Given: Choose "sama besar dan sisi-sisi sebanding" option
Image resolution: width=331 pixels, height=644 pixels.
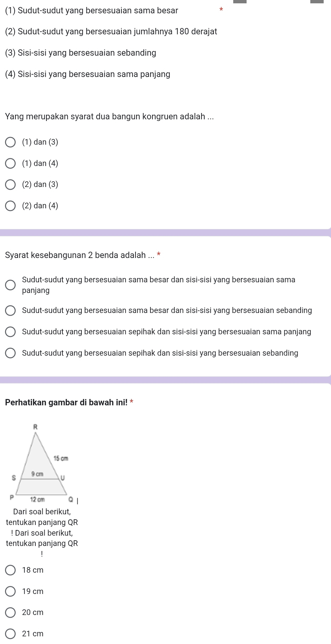Looking at the screenshot, I should [10, 311].
